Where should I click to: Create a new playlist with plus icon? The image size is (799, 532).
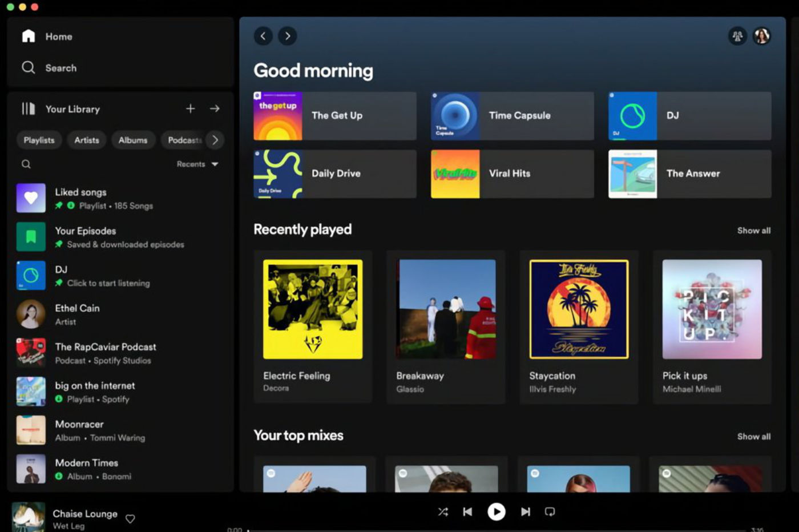tap(190, 108)
